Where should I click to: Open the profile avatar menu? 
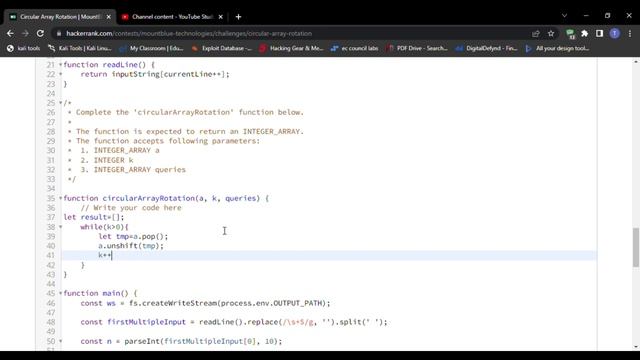pyautogui.click(x=615, y=33)
